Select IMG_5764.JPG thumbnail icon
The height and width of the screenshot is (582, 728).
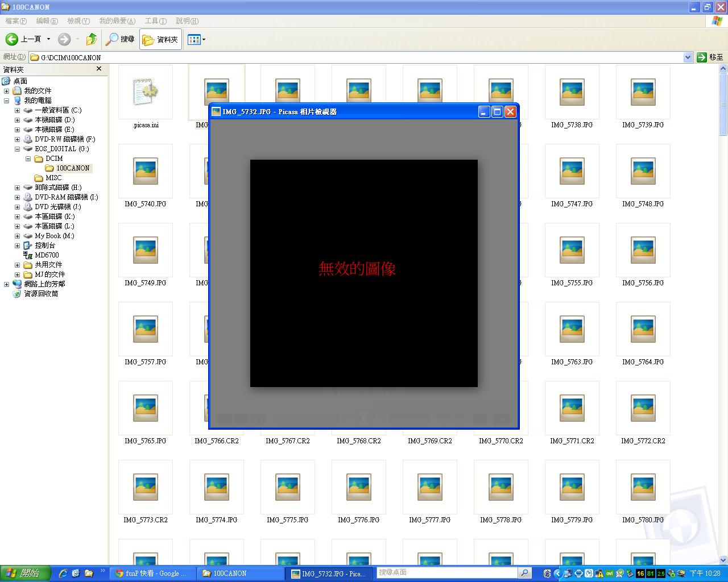coord(643,329)
